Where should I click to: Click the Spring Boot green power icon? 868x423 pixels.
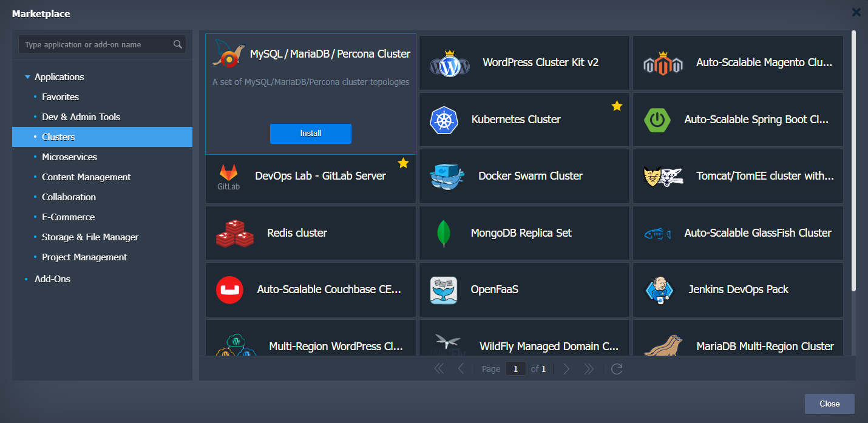point(657,120)
